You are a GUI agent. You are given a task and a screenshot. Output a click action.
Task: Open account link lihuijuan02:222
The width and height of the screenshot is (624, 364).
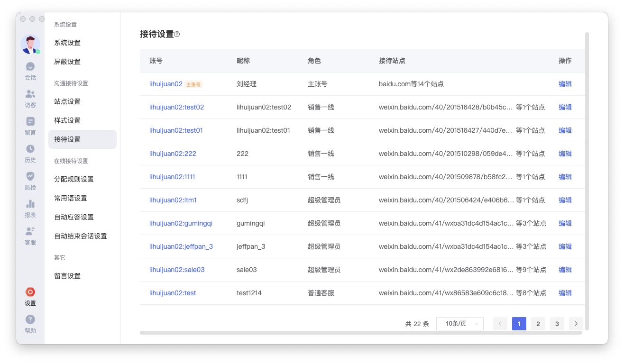coord(173,154)
